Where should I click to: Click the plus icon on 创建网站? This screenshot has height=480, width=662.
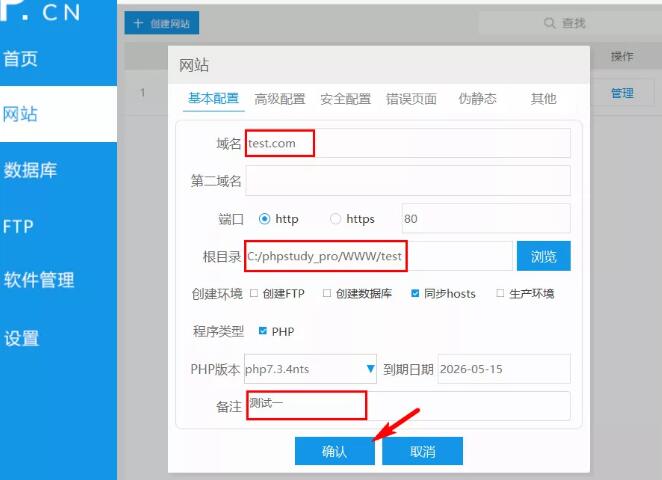pyautogui.click(x=138, y=23)
